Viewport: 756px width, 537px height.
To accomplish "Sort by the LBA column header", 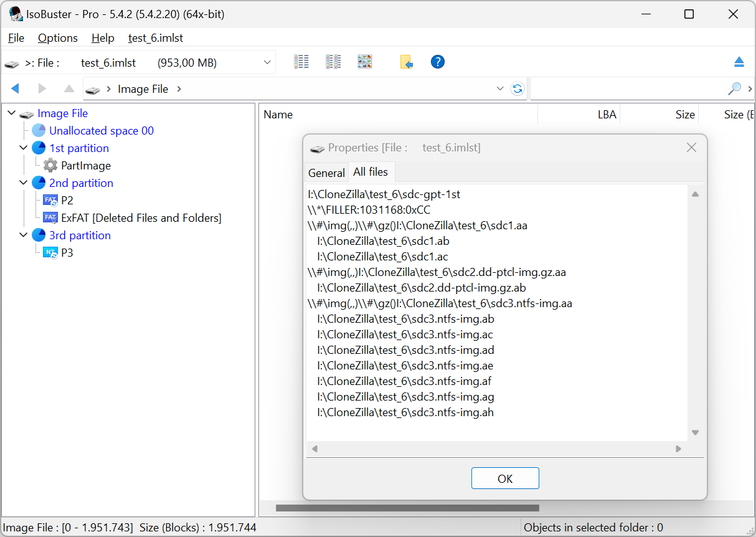I will click(x=579, y=114).
